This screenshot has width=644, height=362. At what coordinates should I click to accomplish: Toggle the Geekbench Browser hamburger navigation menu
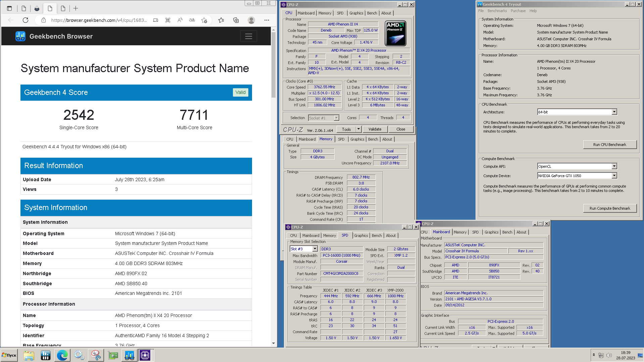249,36
